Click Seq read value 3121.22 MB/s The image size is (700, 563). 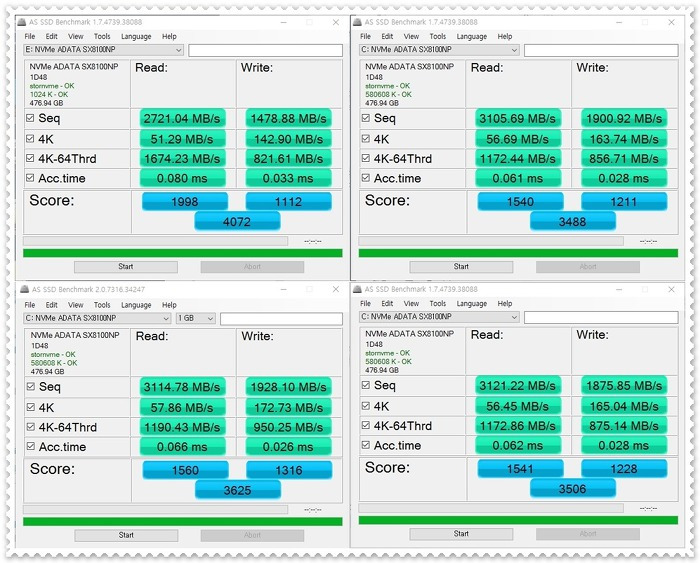point(518,385)
